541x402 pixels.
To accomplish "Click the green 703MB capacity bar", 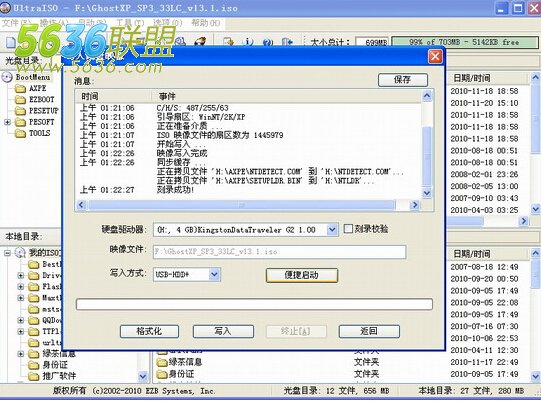I will pos(464,42).
